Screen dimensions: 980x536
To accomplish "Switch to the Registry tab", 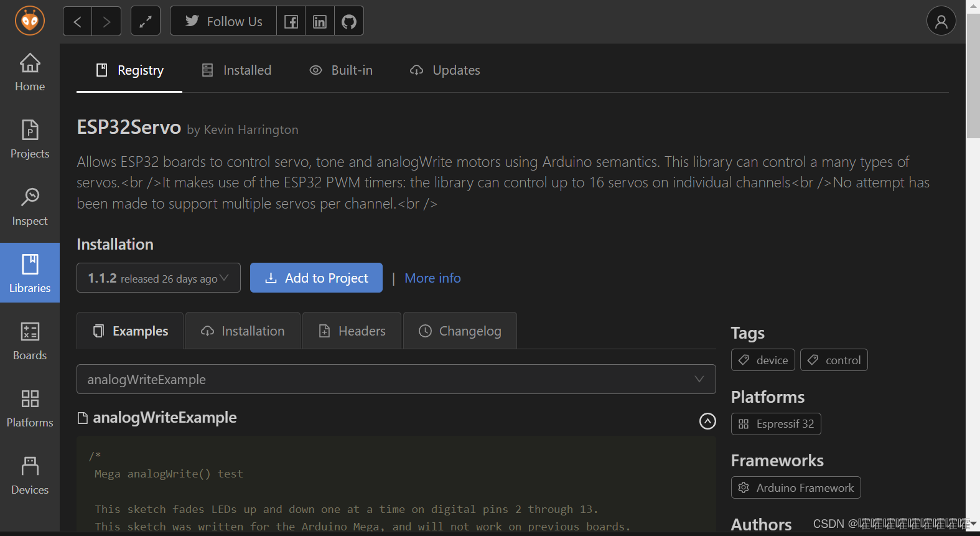I will [129, 70].
